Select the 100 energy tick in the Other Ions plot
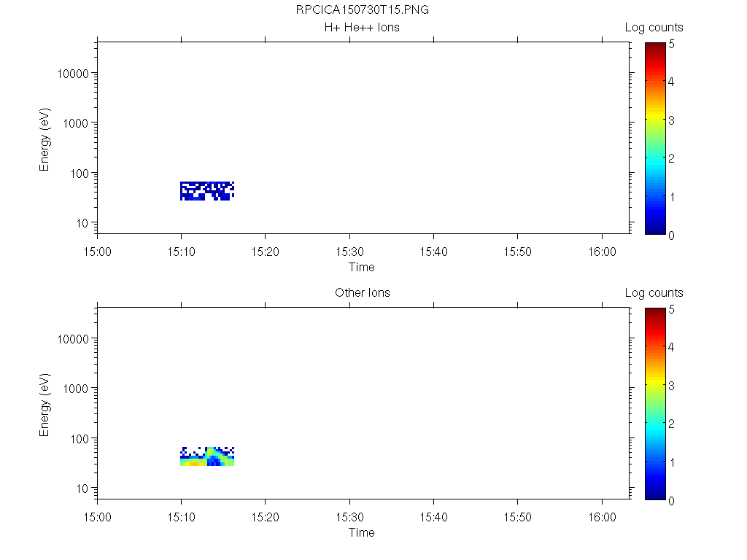 pos(79,439)
